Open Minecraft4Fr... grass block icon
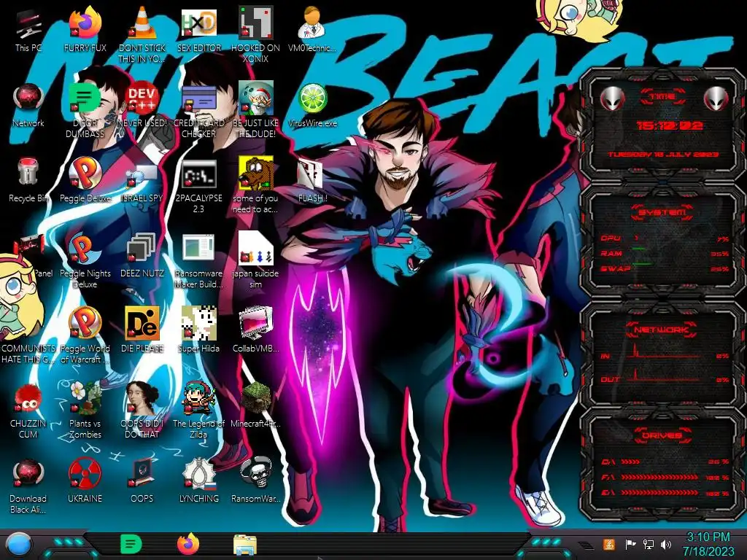The image size is (747, 560). click(256, 405)
